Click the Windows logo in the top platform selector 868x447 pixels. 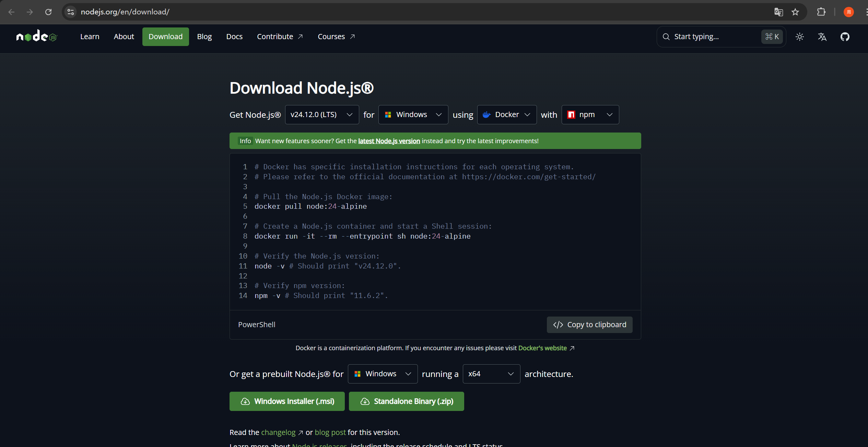coord(388,115)
